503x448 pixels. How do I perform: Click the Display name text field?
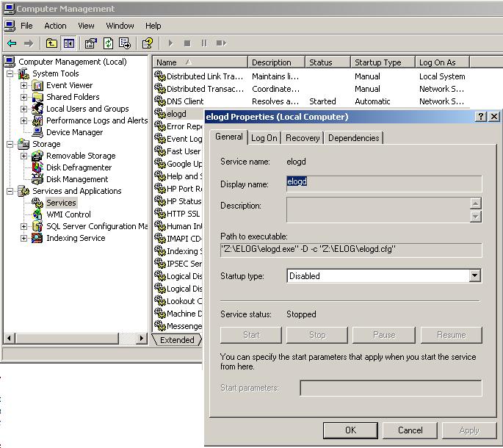pos(384,184)
